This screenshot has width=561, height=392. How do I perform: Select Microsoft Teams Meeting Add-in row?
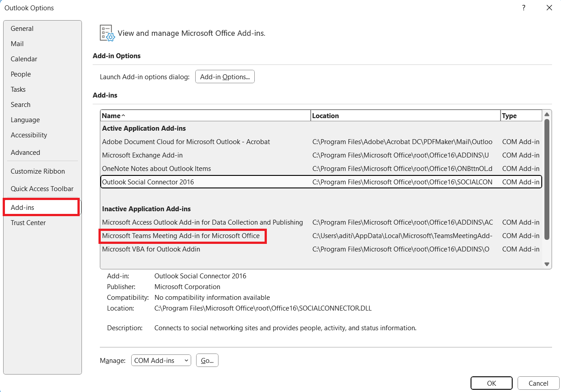pyautogui.click(x=321, y=236)
